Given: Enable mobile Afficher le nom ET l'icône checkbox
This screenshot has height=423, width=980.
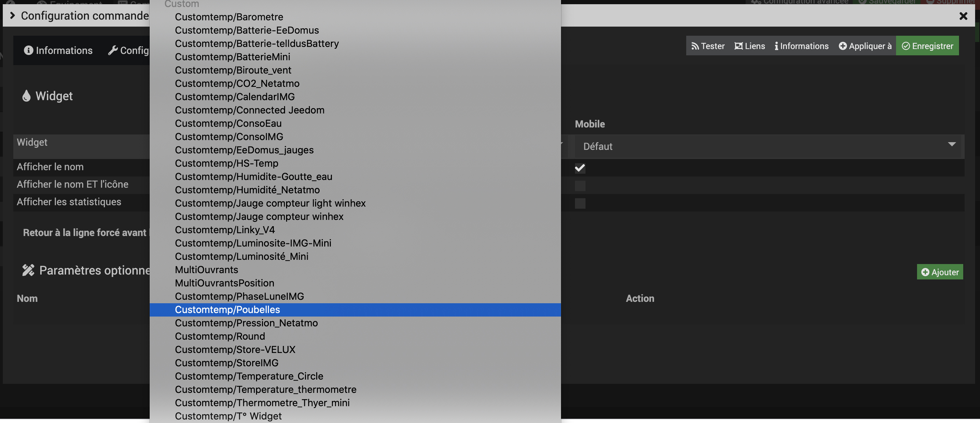Looking at the screenshot, I should click(580, 186).
